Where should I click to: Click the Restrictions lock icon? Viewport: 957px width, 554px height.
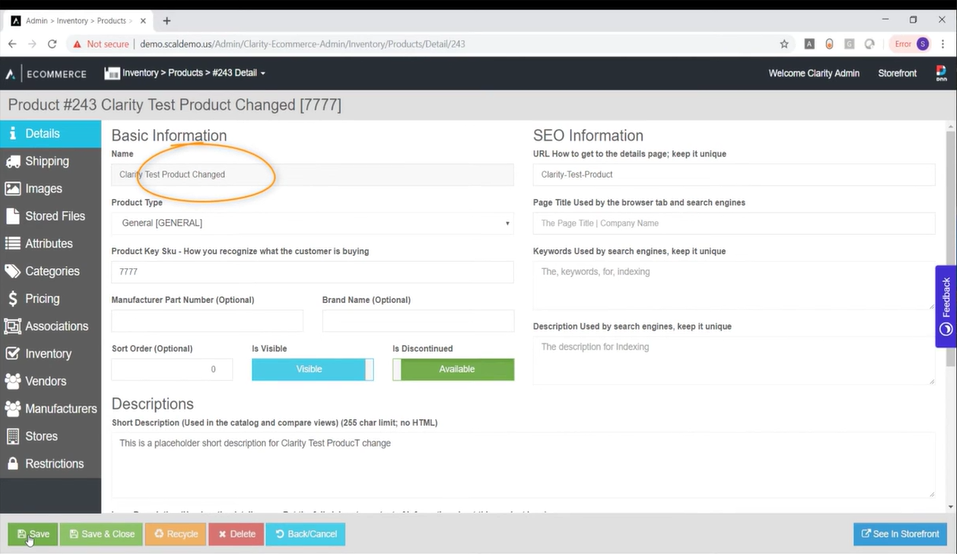coord(13,463)
